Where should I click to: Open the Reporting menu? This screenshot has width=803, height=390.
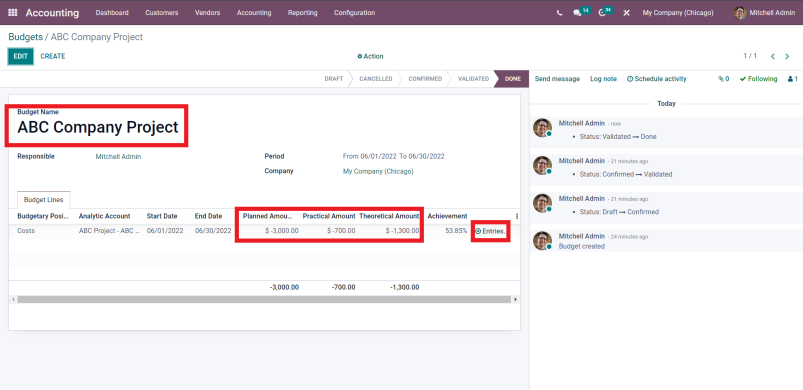303,13
